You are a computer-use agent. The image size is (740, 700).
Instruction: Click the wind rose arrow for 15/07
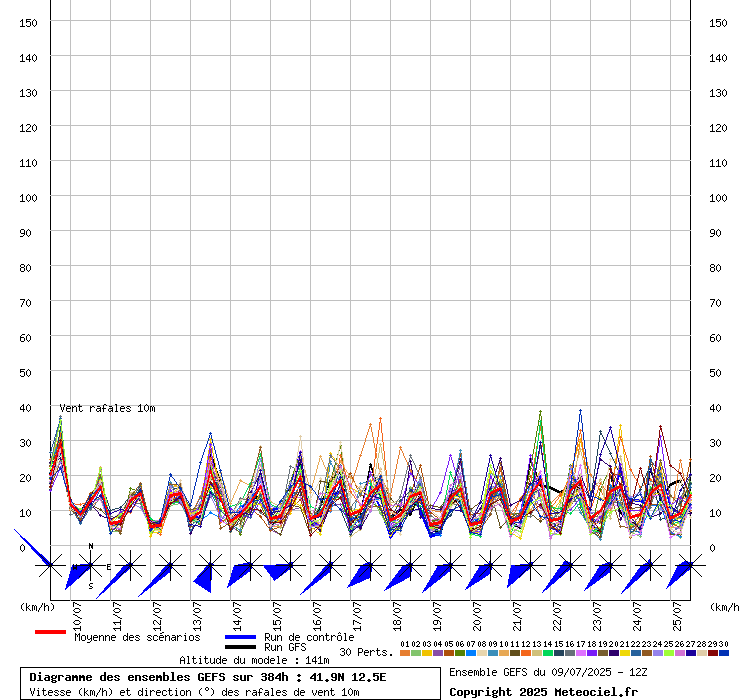click(277, 572)
